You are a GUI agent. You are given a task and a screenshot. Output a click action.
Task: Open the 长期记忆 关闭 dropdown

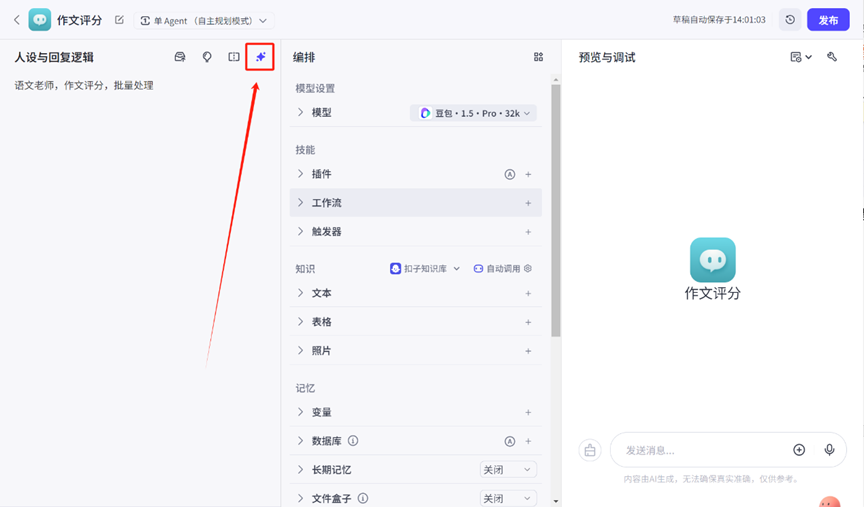coord(507,470)
